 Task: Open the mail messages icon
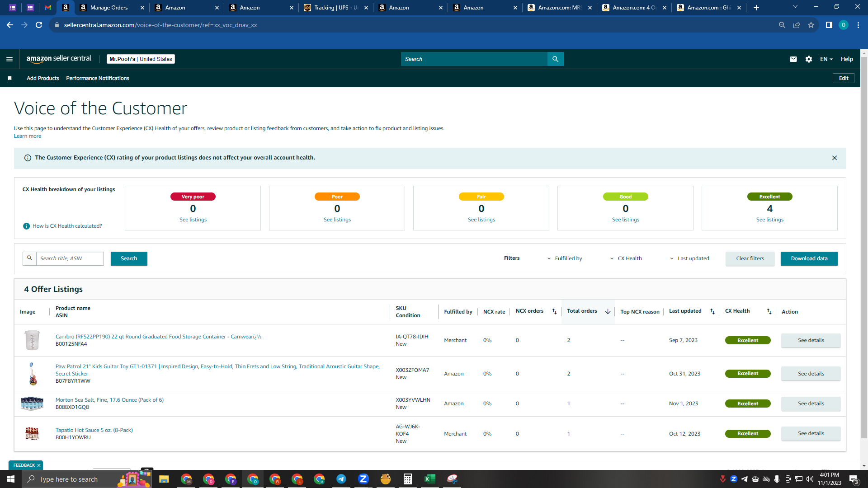coord(793,59)
